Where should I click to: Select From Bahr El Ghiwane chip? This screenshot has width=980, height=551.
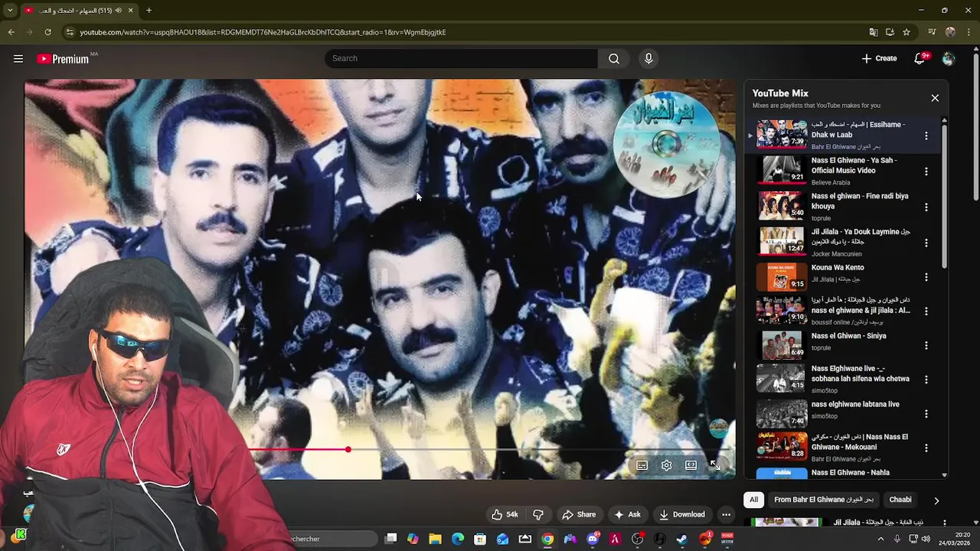824,500
